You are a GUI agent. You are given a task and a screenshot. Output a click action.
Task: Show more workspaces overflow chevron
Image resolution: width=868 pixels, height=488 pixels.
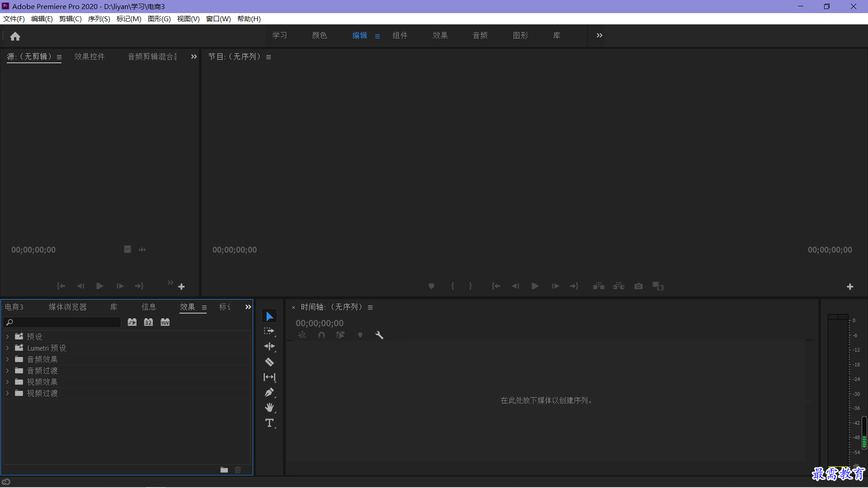[599, 35]
